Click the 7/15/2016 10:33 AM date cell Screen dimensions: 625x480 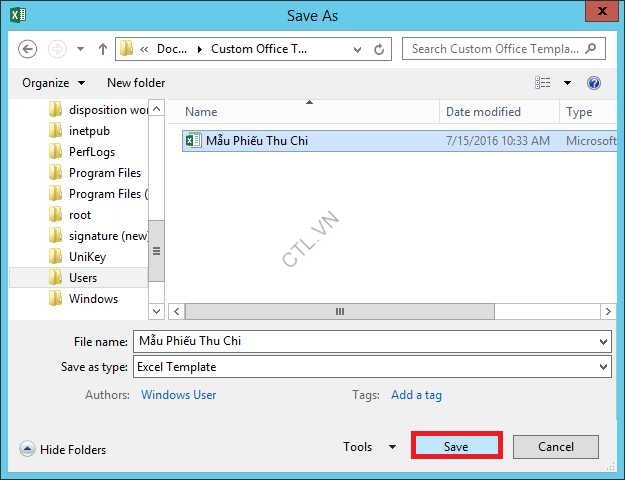click(x=498, y=141)
